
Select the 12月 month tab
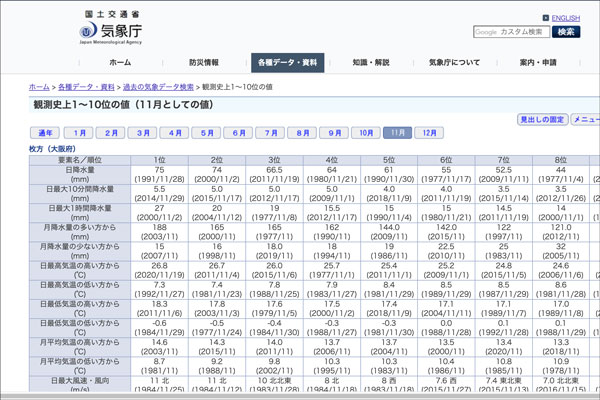tap(428, 133)
